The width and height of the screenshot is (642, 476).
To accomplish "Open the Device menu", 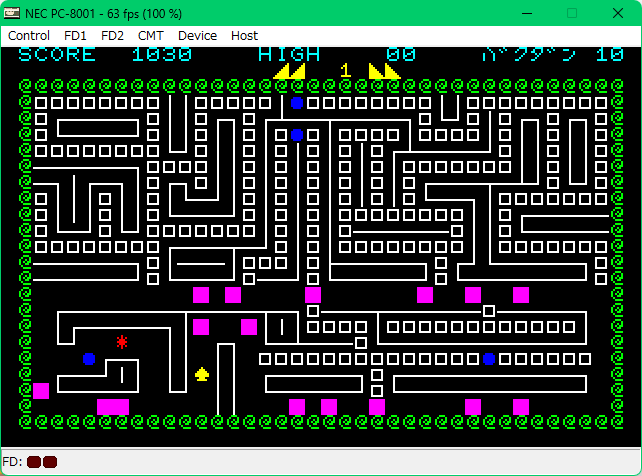I will 197,36.
